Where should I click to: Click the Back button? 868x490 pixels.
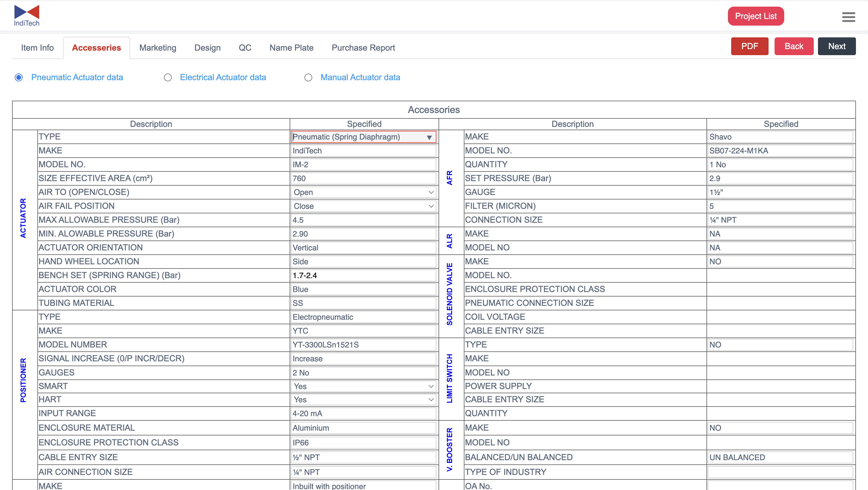[x=794, y=46]
